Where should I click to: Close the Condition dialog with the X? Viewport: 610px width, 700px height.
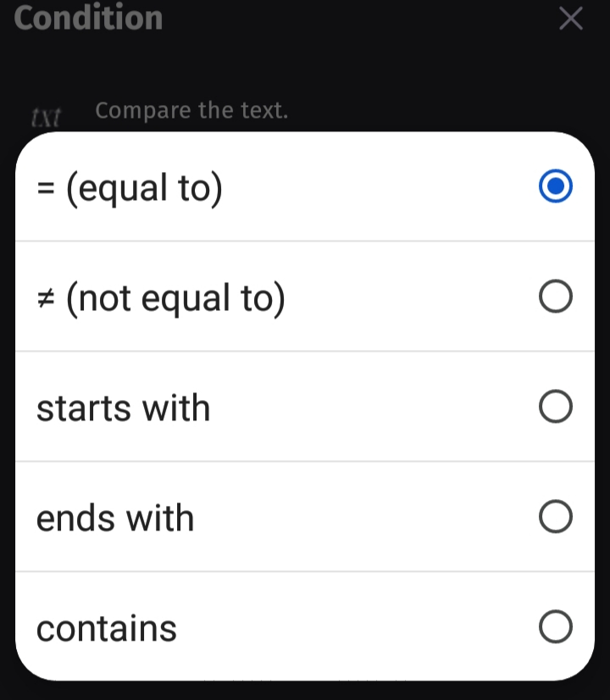click(x=571, y=19)
